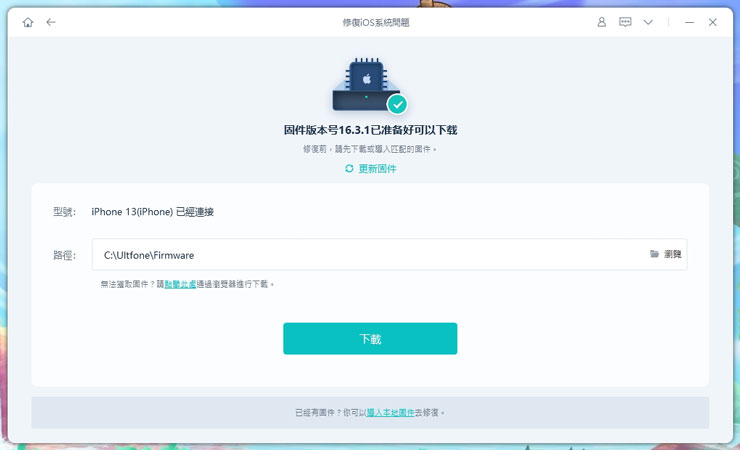Click the 路徑: label

[64, 255]
